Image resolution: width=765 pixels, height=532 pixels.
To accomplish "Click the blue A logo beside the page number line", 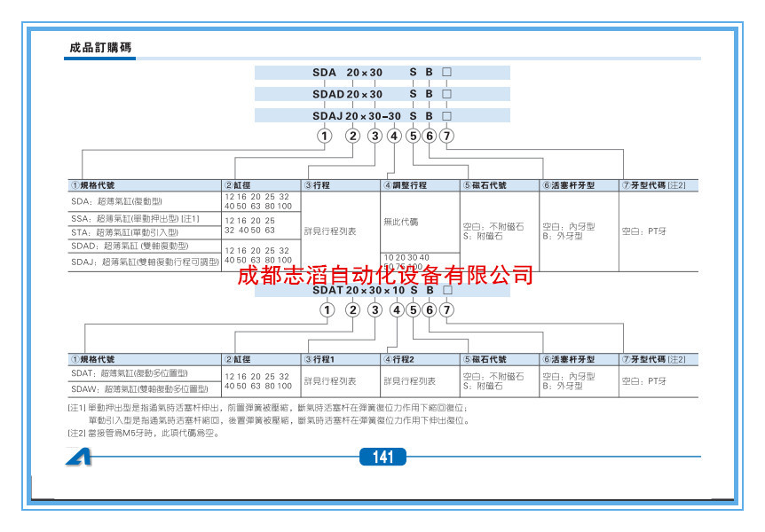I will point(79,458).
